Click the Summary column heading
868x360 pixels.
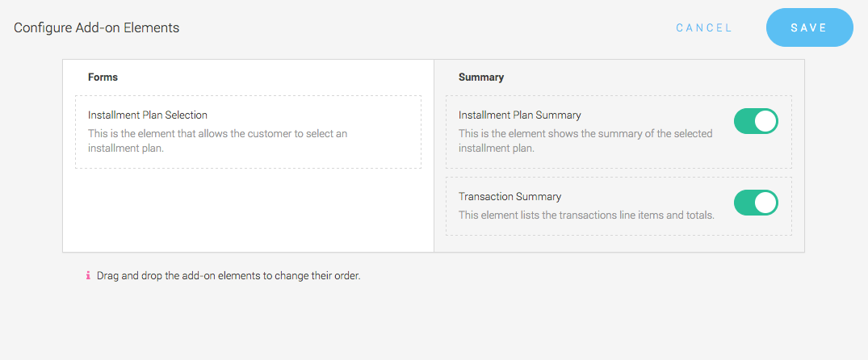481,77
